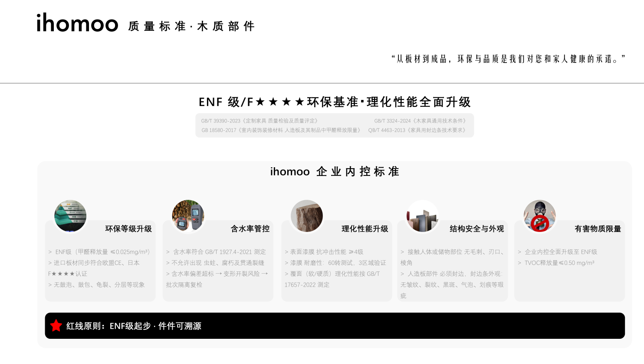Click the 有害物质限量 card title
This screenshot has width=644, height=364.
pyautogui.click(x=598, y=228)
